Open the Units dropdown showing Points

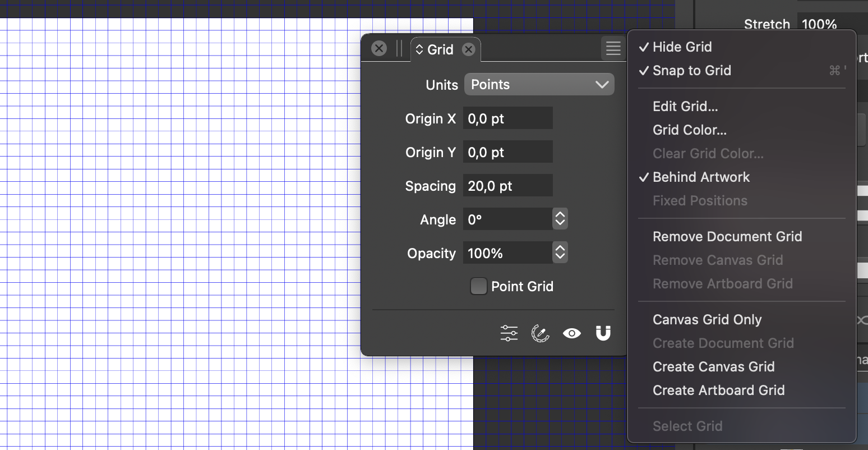(x=539, y=85)
